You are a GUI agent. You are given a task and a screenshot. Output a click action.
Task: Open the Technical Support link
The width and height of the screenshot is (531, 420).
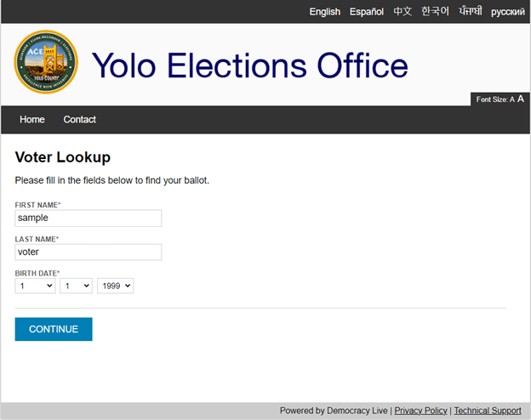click(x=488, y=411)
